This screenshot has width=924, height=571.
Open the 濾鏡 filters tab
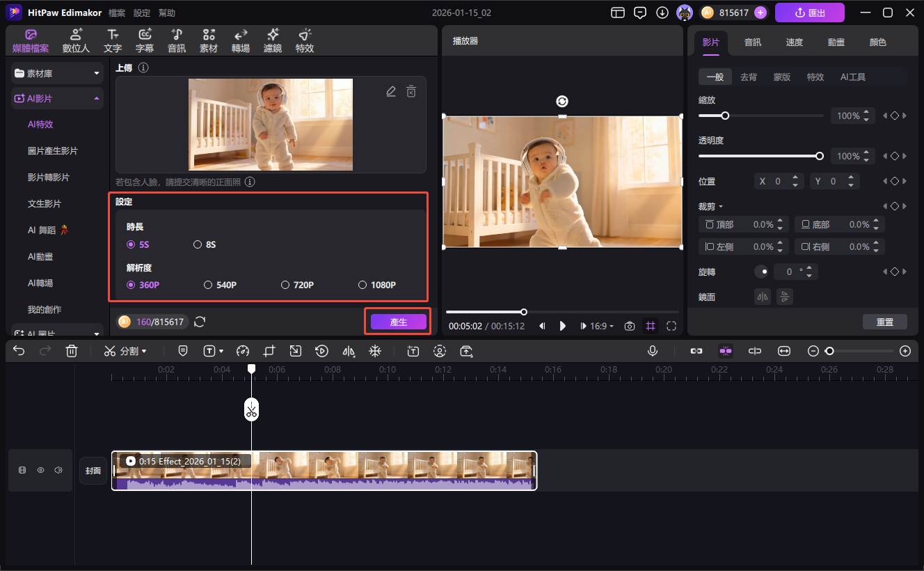[x=272, y=41]
